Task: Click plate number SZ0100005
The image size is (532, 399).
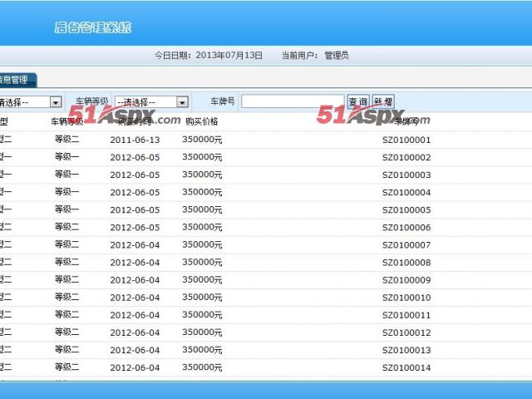Action: pos(406,209)
